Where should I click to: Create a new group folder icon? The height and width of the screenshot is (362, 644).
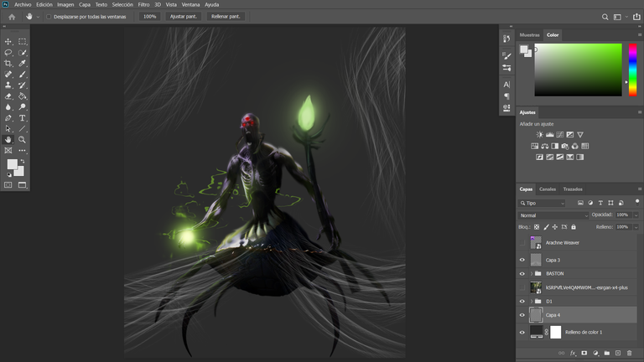[x=606, y=353]
